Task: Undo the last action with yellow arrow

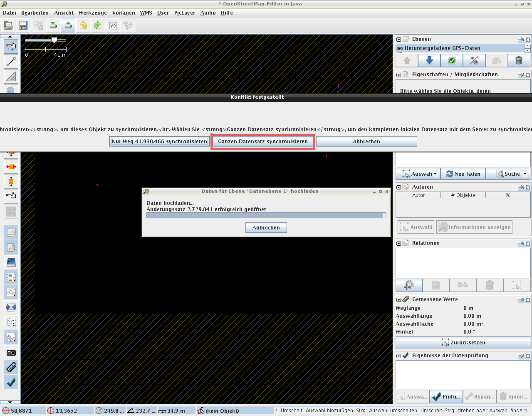Action: [83, 25]
